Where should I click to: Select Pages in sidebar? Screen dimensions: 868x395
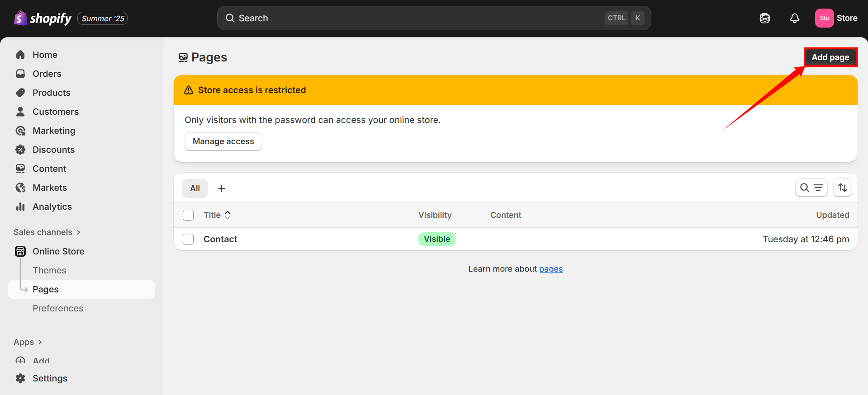(x=81, y=289)
